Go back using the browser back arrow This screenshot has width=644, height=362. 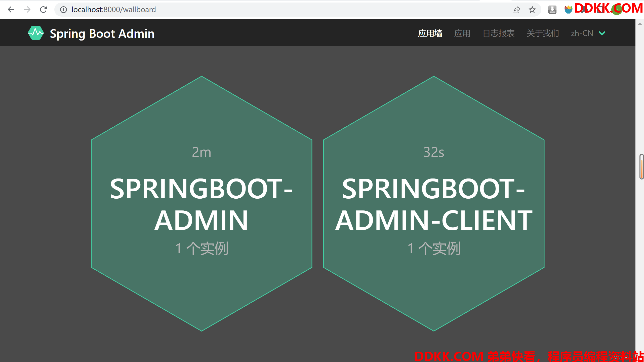11,10
